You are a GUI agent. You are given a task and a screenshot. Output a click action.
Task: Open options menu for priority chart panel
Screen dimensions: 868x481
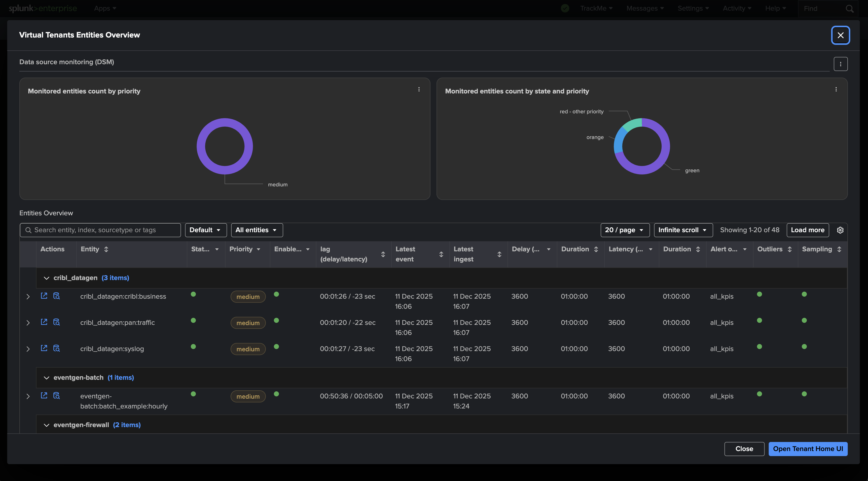pyautogui.click(x=419, y=89)
